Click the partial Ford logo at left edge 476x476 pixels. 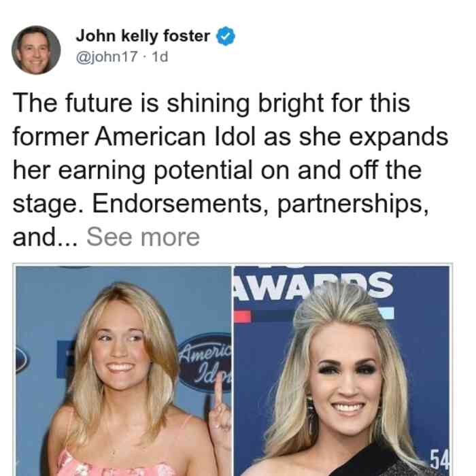point(21,360)
